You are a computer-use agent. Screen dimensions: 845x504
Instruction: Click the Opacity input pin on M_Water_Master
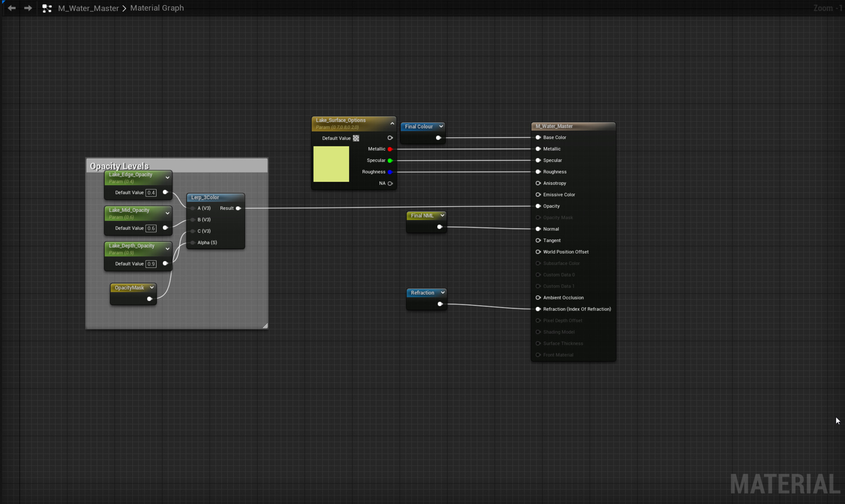pos(538,206)
